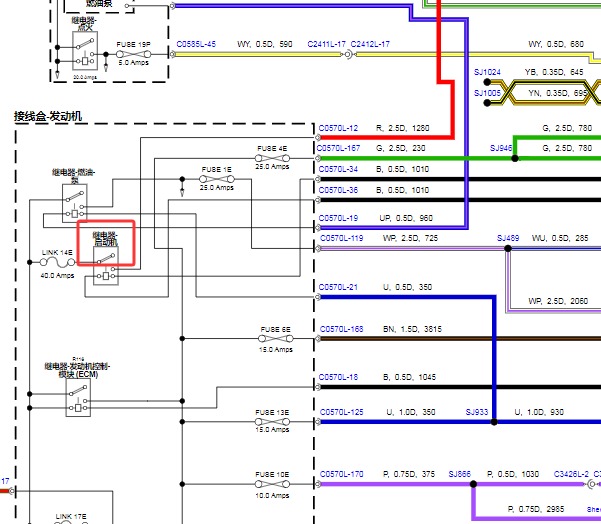Open connector C0570L-168 label
The image size is (601, 524).
pos(342,329)
